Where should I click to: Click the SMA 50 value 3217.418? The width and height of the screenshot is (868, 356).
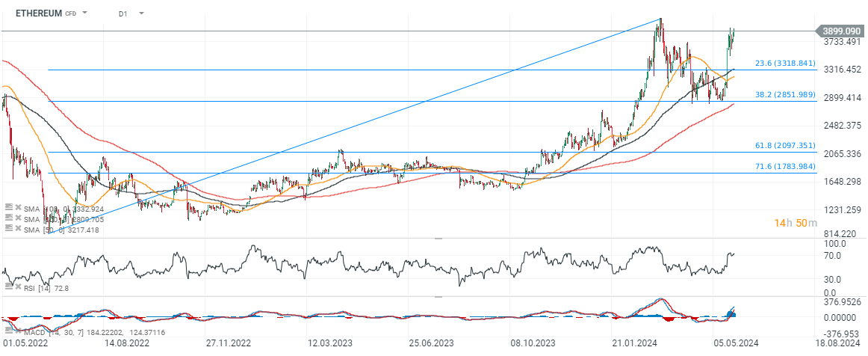(82, 230)
